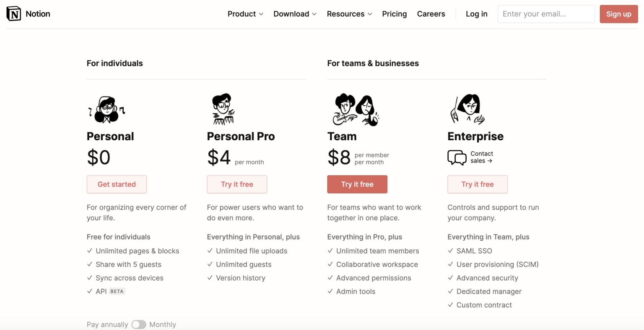
Task: Click the checkmark beside SAML SSO
Action: point(450,250)
